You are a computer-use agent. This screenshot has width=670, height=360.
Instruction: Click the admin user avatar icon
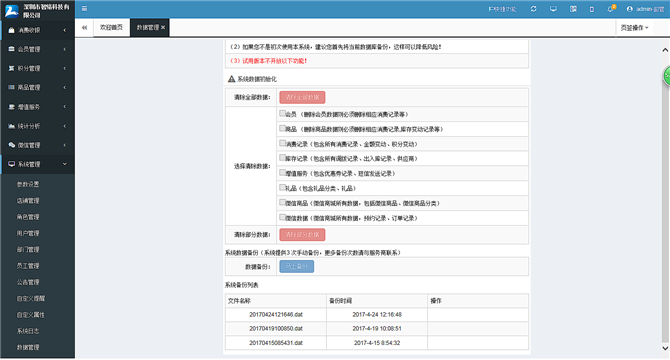(x=629, y=9)
